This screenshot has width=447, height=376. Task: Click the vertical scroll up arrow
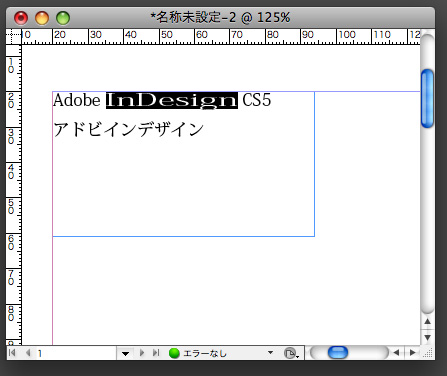427,322
